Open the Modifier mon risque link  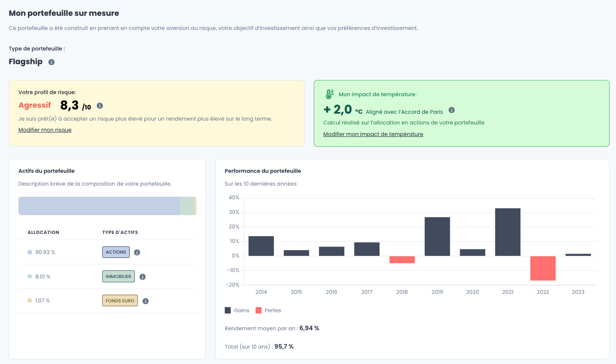(45, 130)
